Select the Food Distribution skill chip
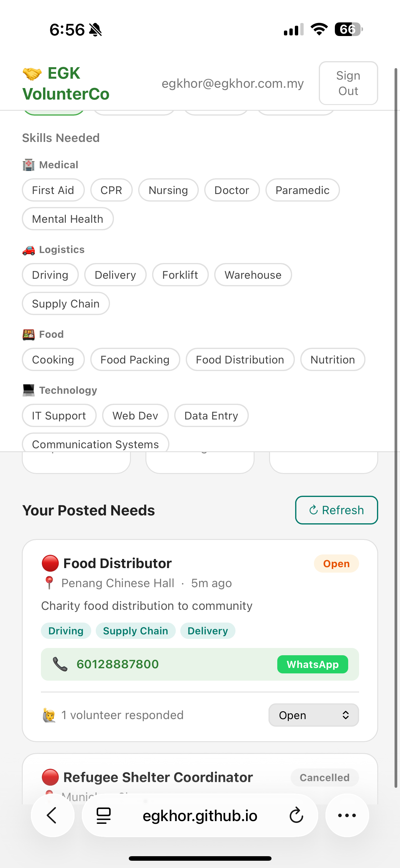This screenshot has width=400, height=868. pyautogui.click(x=240, y=360)
